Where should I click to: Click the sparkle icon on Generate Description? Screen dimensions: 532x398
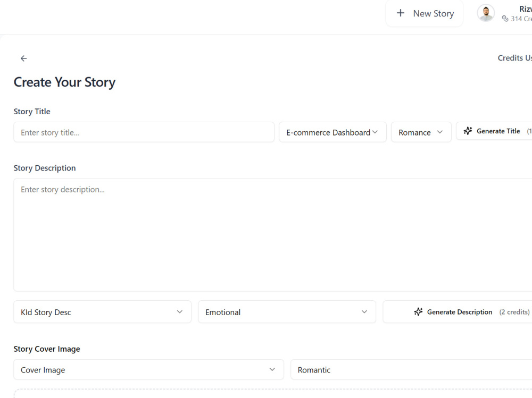418,312
